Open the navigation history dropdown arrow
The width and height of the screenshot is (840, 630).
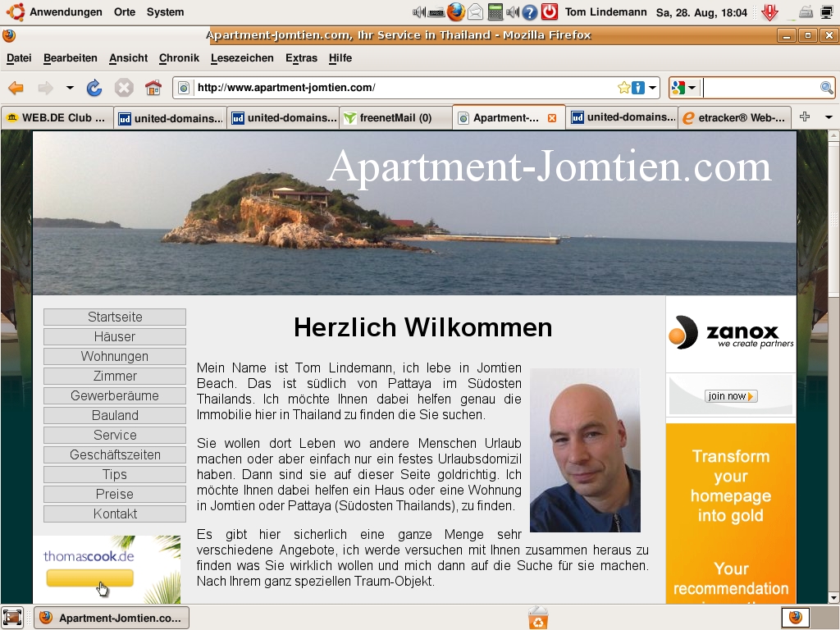pyautogui.click(x=70, y=88)
